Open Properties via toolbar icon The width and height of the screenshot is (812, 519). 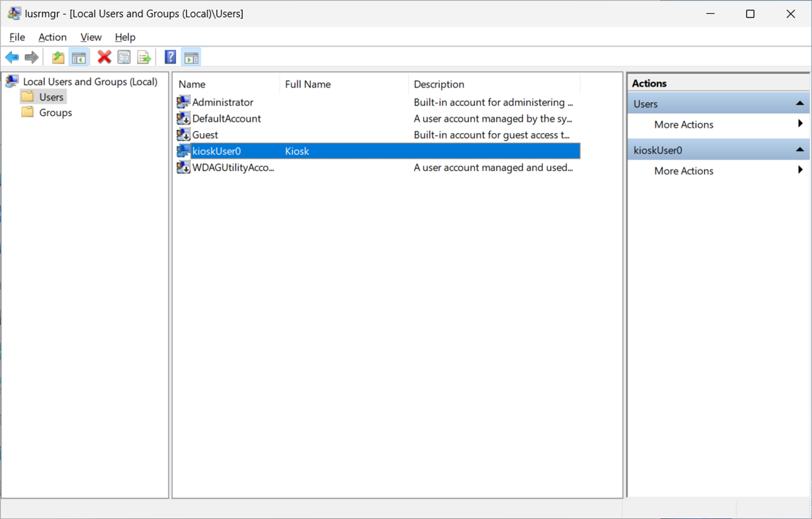pyautogui.click(x=124, y=57)
